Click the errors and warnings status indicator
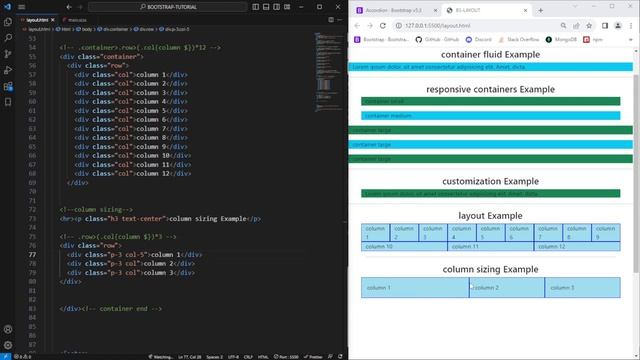The width and height of the screenshot is (640, 360). point(22,357)
